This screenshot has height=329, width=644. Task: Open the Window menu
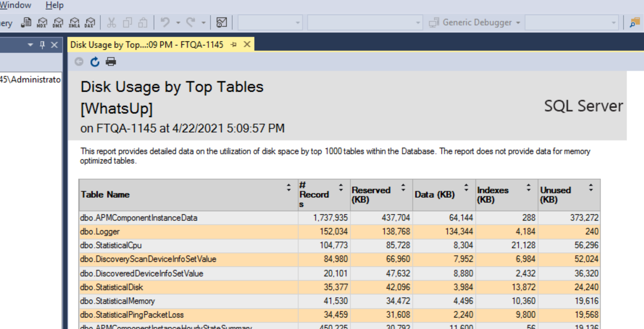click(15, 5)
